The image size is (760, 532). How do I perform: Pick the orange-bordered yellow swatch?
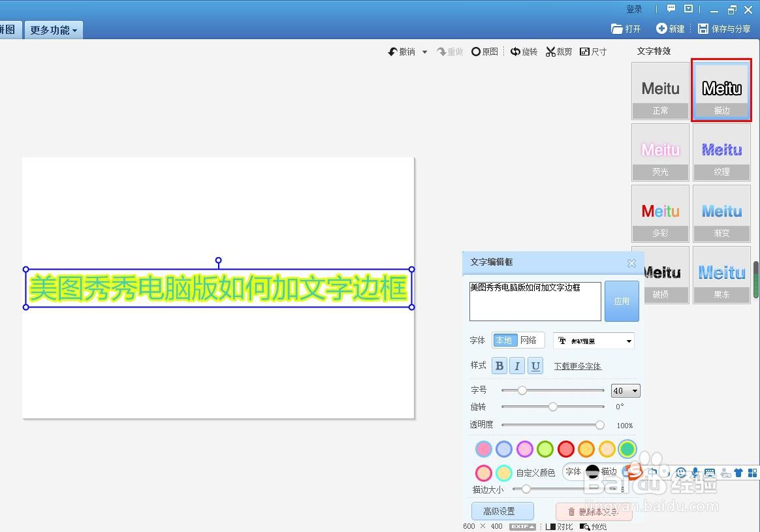point(586,449)
